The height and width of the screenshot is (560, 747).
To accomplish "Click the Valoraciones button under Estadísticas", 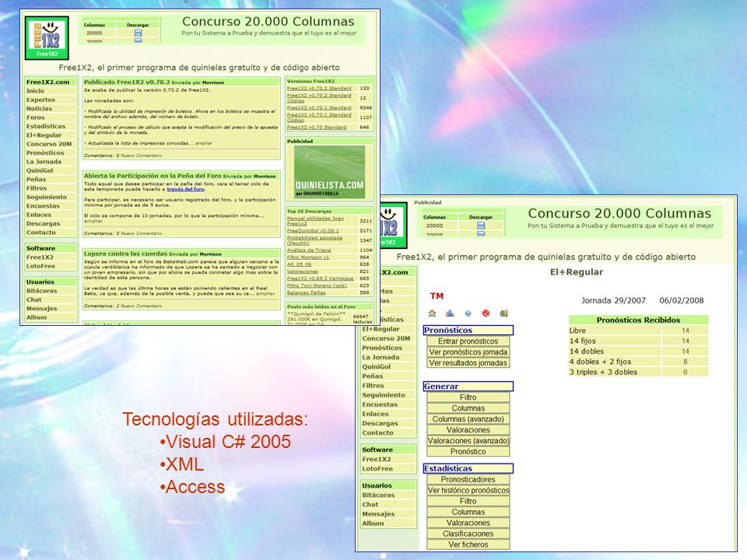I will tap(468, 523).
